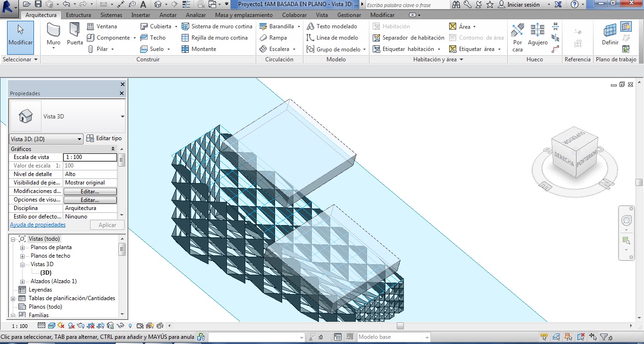Expand the Planos de planta tree node
The image size is (644, 344).
pyautogui.click(x=22, y=248)
